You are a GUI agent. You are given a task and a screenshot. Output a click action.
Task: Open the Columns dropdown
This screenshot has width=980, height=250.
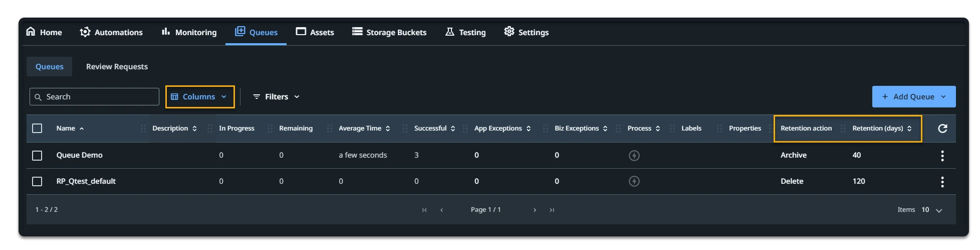point(199,97)
